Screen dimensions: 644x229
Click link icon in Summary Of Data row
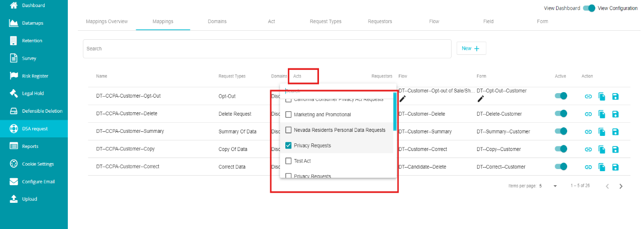[588, 132]
